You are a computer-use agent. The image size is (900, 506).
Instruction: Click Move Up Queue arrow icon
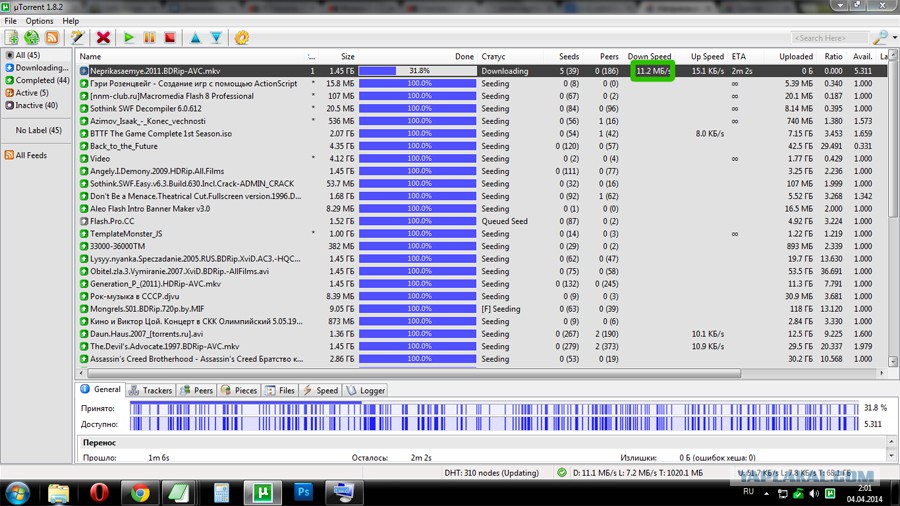(x=195, y=38)
